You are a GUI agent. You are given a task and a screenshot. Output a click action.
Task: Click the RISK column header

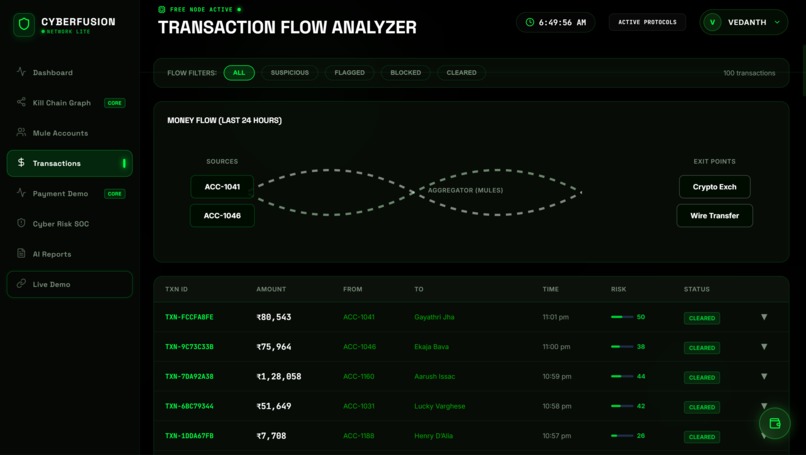click(618, 289)
